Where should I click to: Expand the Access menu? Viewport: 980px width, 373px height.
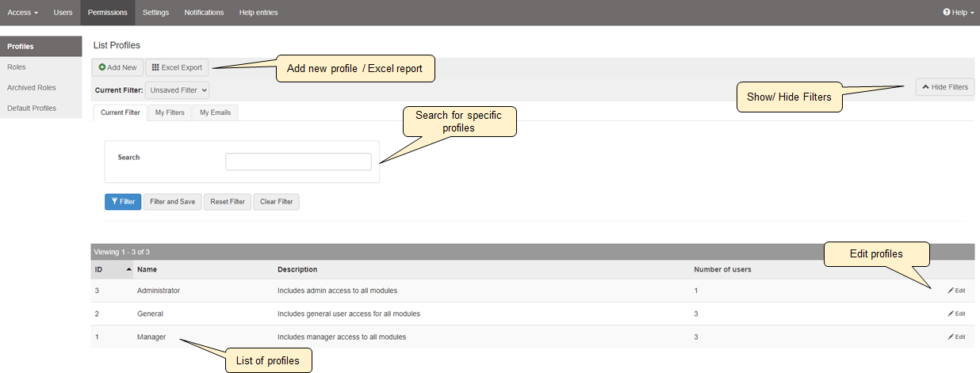22,13
